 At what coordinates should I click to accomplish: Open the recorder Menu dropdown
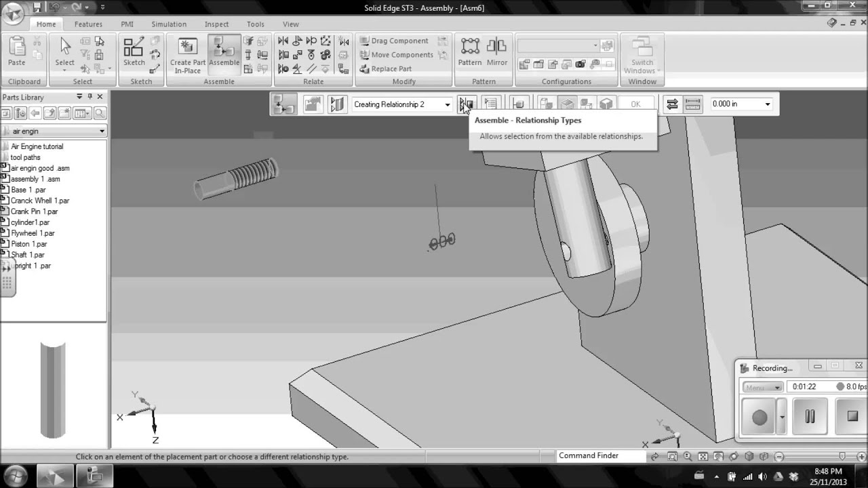pos(763,387)
